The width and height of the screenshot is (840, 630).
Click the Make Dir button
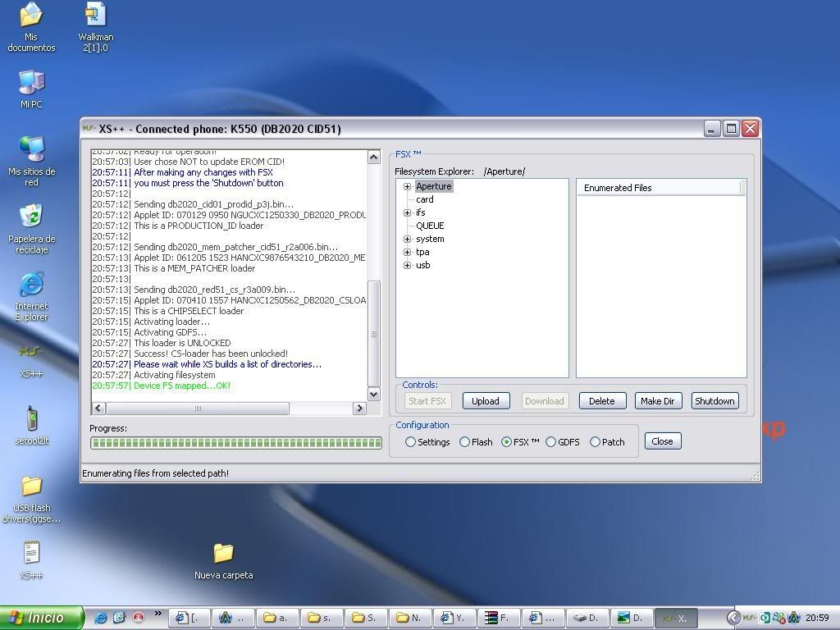pyautogui.click(x=658, y=401)
